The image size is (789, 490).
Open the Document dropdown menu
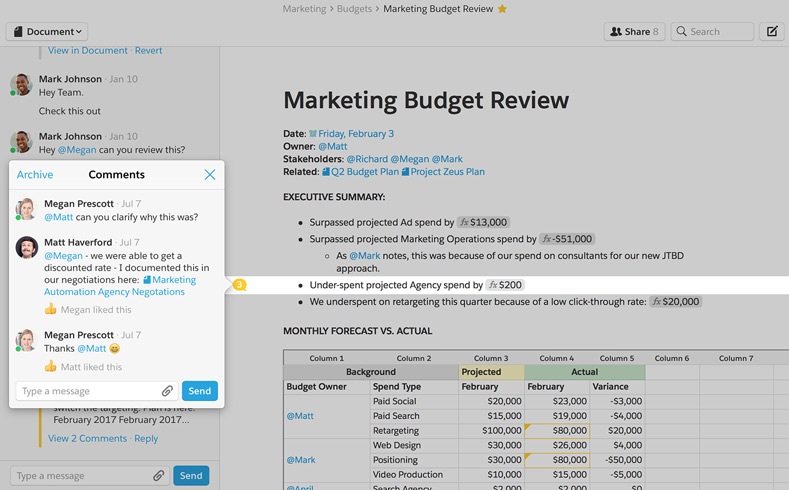[x=47, y=32]
